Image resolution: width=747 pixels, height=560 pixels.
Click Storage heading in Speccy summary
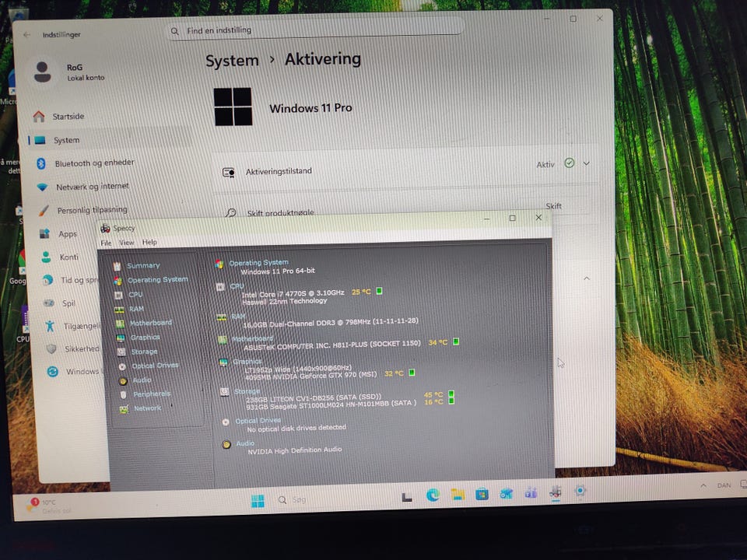point(247,391)
